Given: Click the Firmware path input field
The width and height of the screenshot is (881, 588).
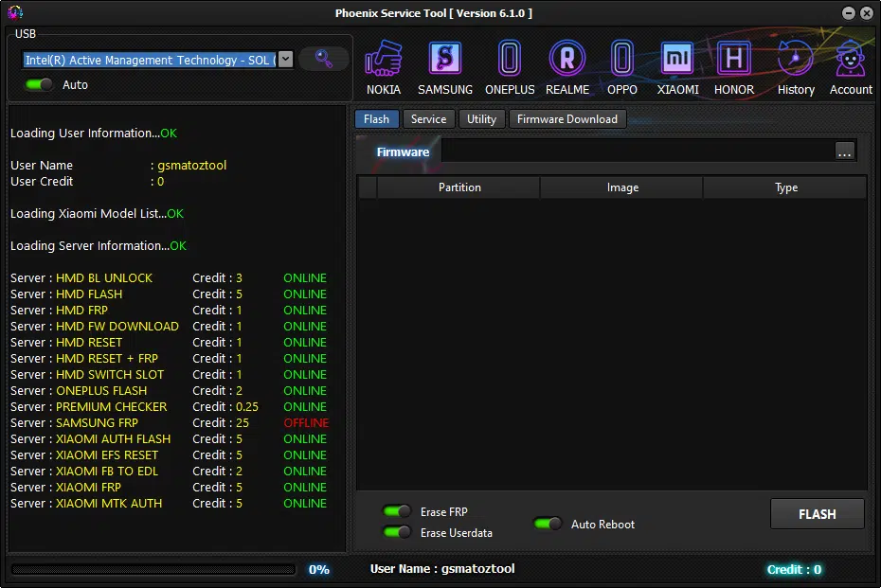Looking at the screenshot, I should click(638, 151).
